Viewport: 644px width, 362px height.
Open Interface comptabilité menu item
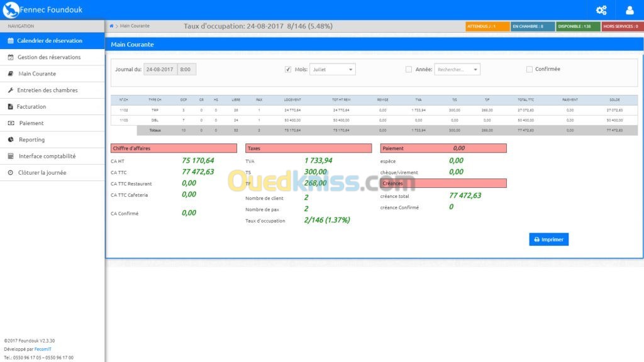pos(52,156)
